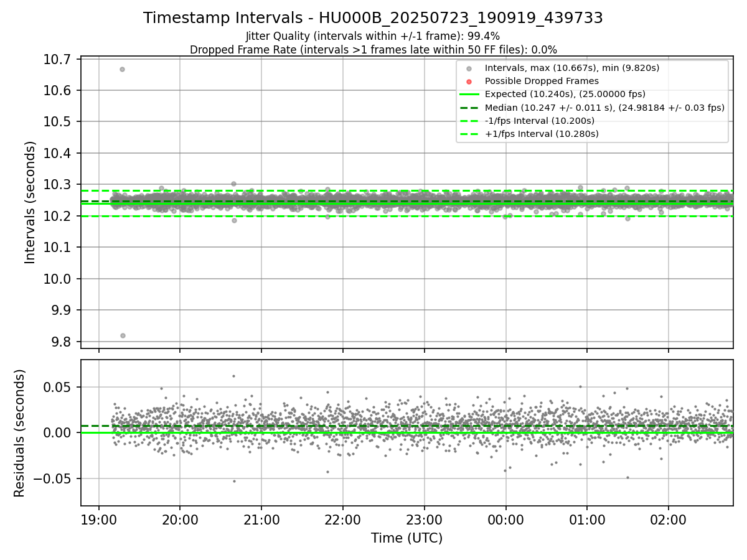
Task: Click the red Possible Dropped Frames marker
Action: tap(469, 81)
